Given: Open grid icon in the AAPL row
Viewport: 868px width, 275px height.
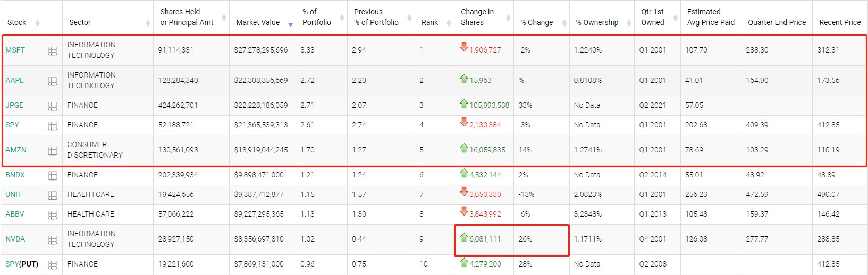Looking at the screenshot, I should pos(53,81).
